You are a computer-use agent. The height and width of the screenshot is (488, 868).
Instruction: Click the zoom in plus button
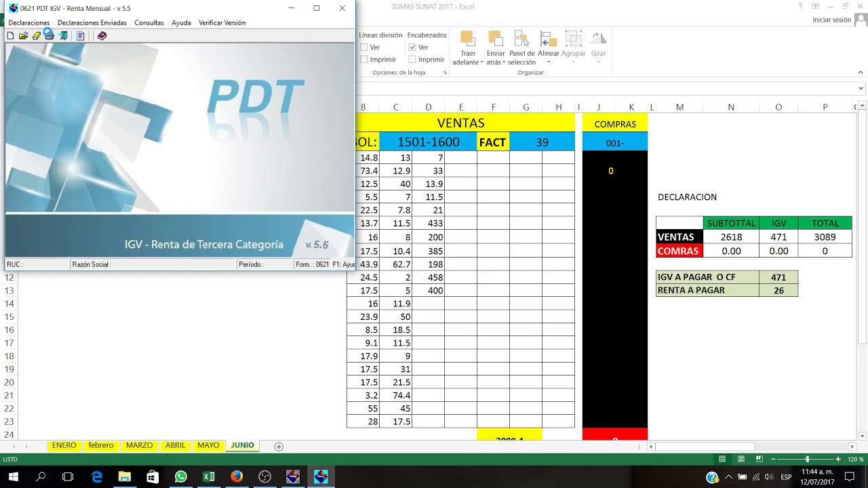[838, 459]
